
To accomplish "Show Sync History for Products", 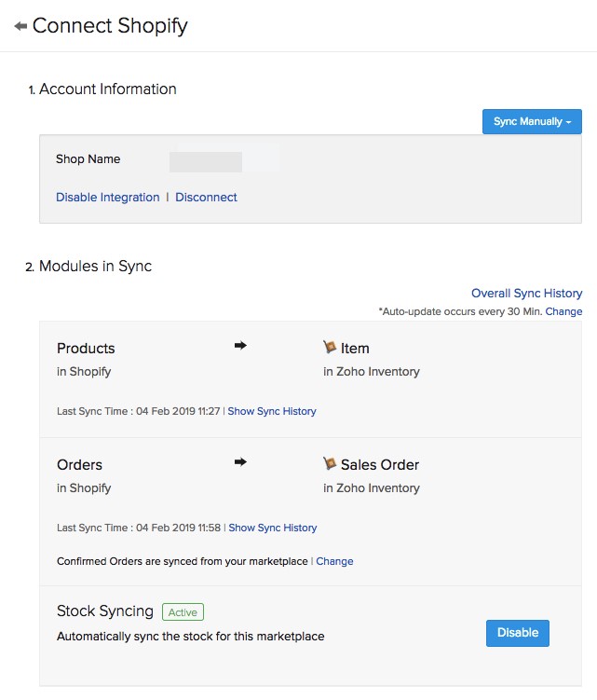I will tap(272, 411).
